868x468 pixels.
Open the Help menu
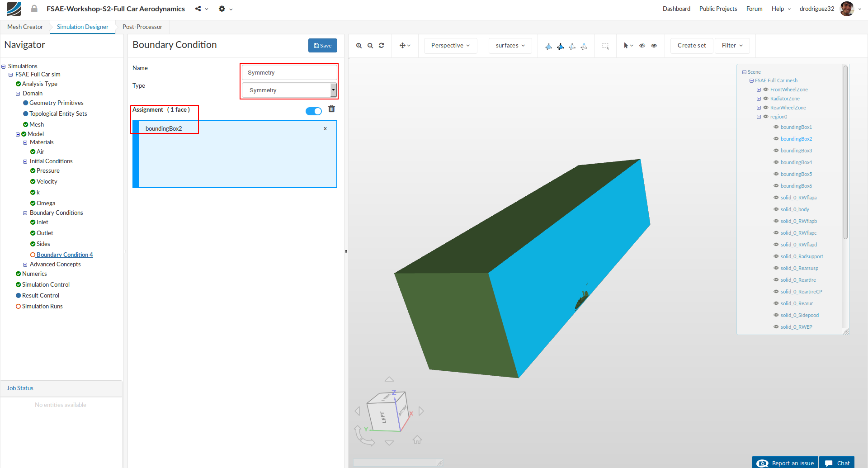pos(781,9)
